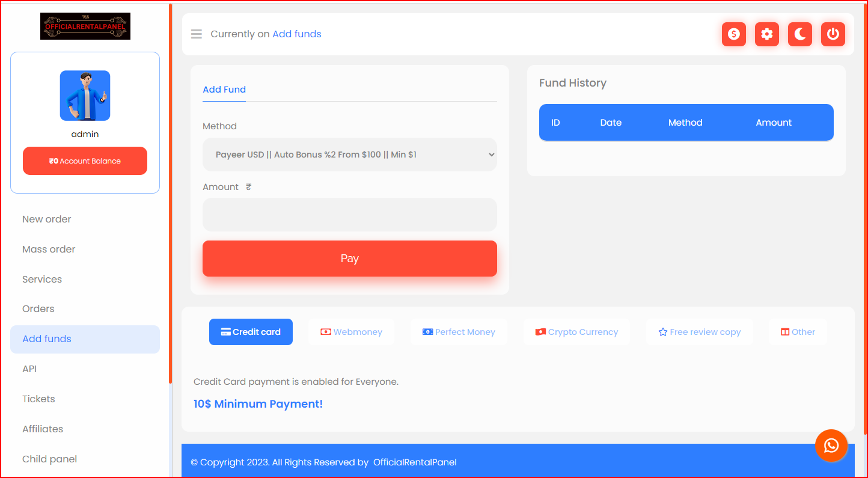Viewport: 868px width, 478px height.
Task: Click the Account Balance button
Action: point(85,161)
